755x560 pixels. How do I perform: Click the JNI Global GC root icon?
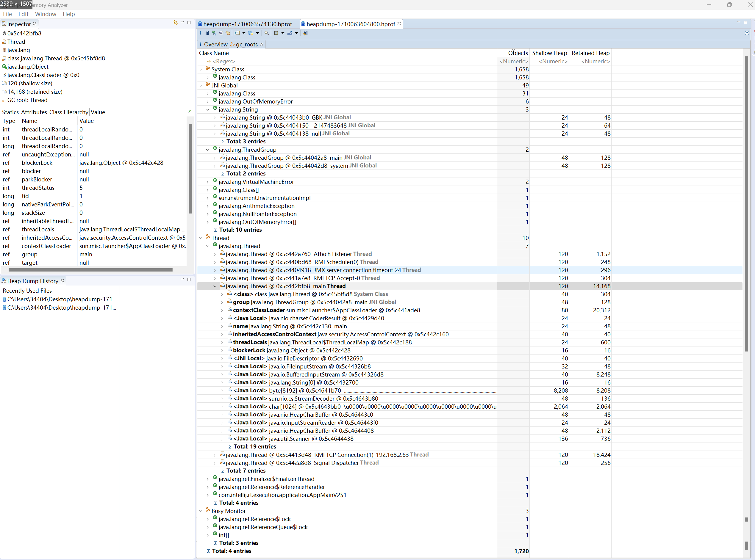tap(208, 85)
